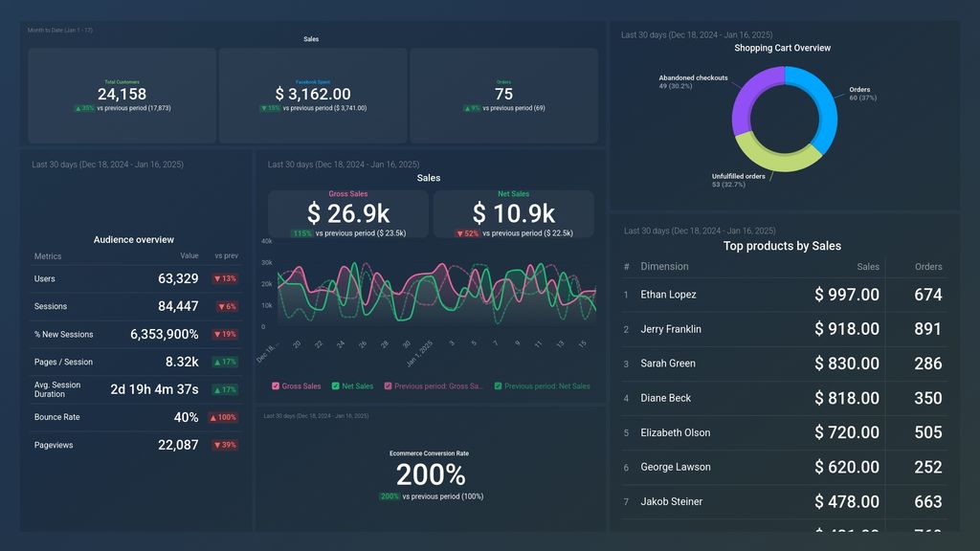Select the Ethan Lopez row name
Image resolution: width=980 pixels, height=551 pixels.
click(x=668, y=295)
